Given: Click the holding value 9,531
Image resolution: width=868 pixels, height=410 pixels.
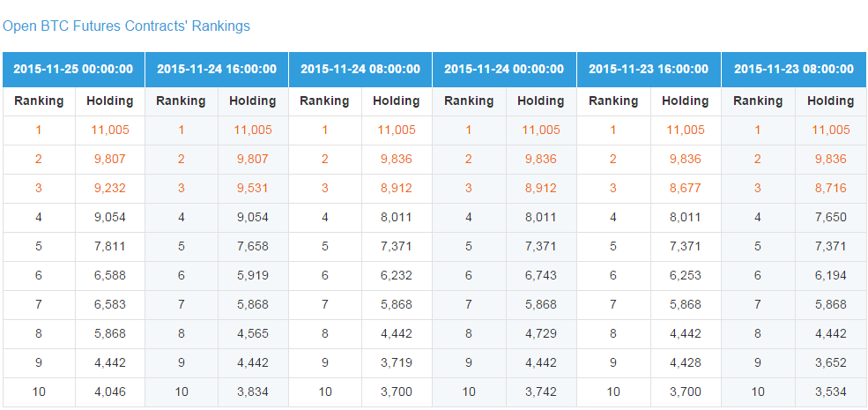Looking at the screenshot, I should click(252, 189).
